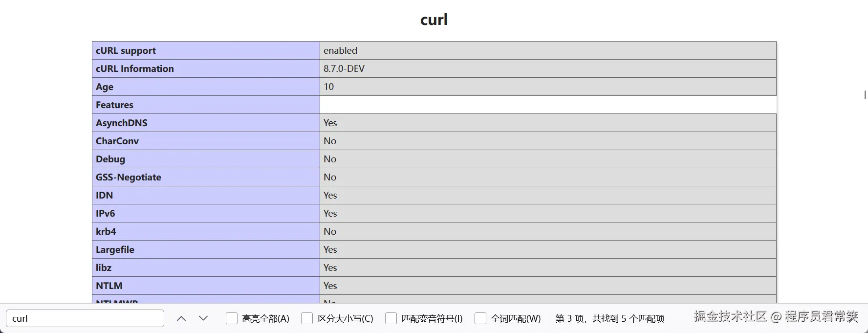Enable the 全词匹配 whole words checkbox
The image size is (868, 333).
(480, 318)
